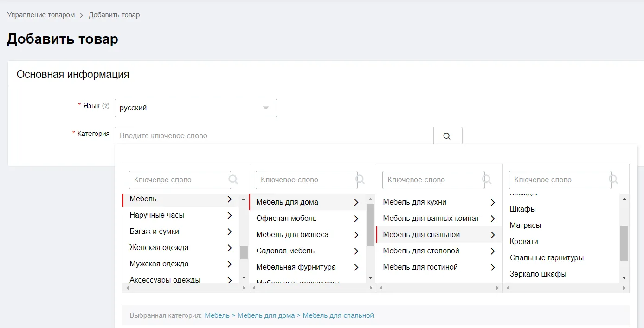Click the second column's vertical scrollbar thumb
The height and width of the screenshot is (328, 644).
point(370,225)
